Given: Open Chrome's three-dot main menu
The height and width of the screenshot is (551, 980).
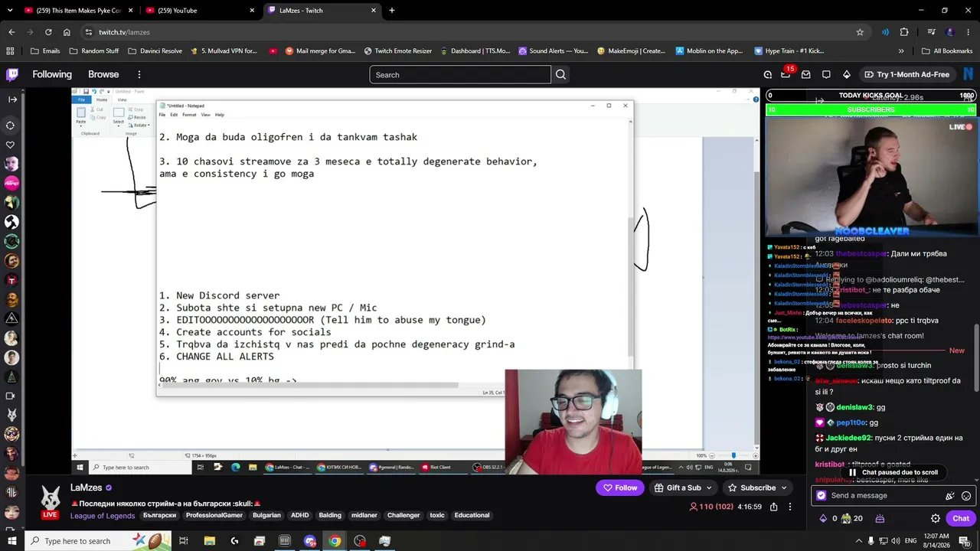Looking at the screenshot, I should [969, 32].
